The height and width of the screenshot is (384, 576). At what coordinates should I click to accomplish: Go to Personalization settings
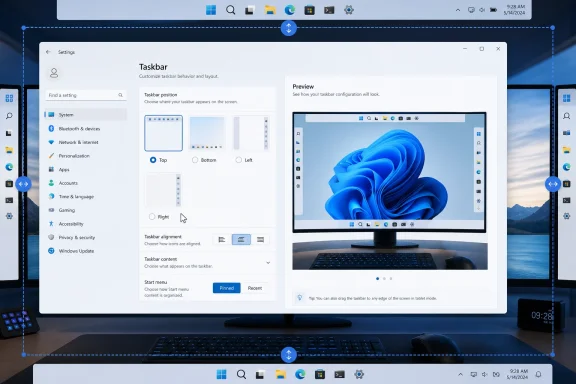click(86, 156)
